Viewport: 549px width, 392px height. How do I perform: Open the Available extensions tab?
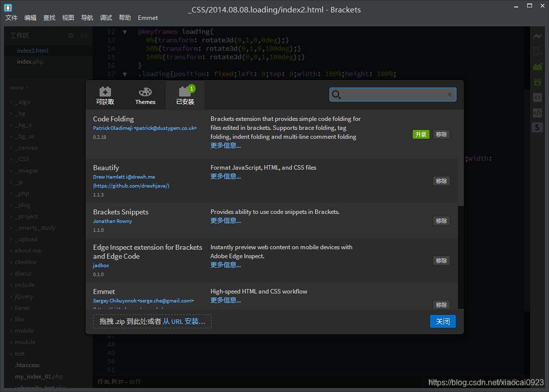point(105,95)
